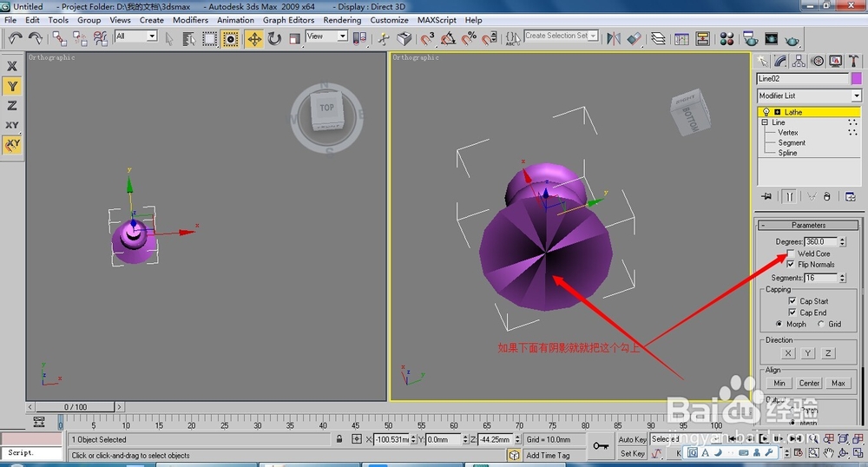The image size is (868, 467).
Task: Set Align to Center
Action: click(x=809, y=383)
